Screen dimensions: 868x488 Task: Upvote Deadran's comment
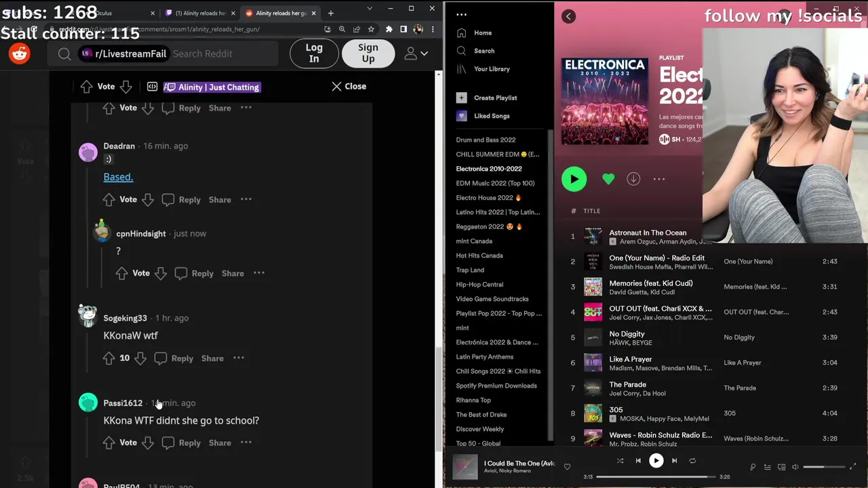pos(109,200)
